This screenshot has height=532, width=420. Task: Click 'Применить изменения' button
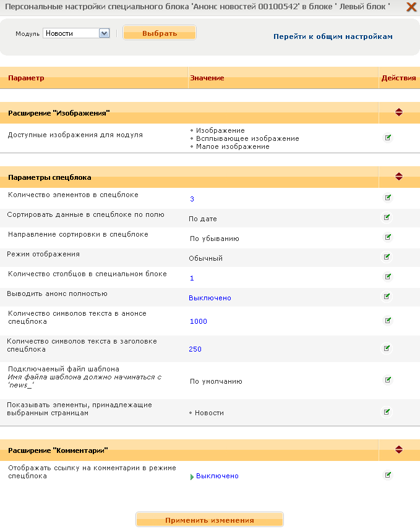pos(209,520)
